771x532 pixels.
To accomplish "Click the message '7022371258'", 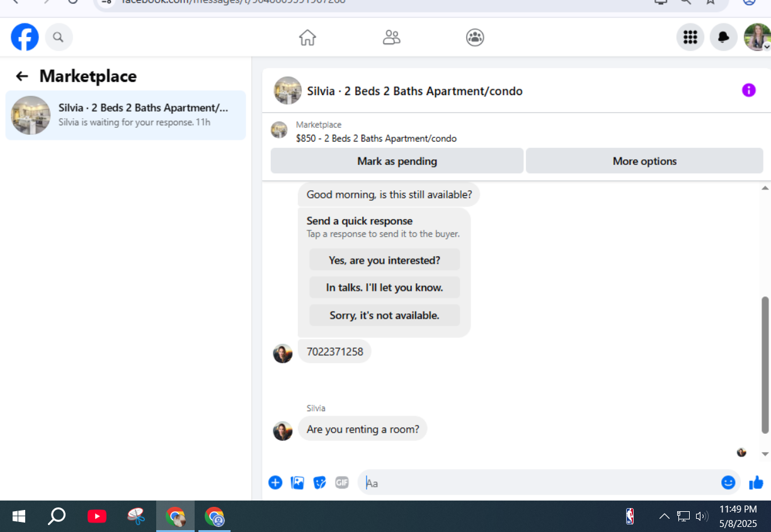I will pyautogui.click(x=334, y=352).
